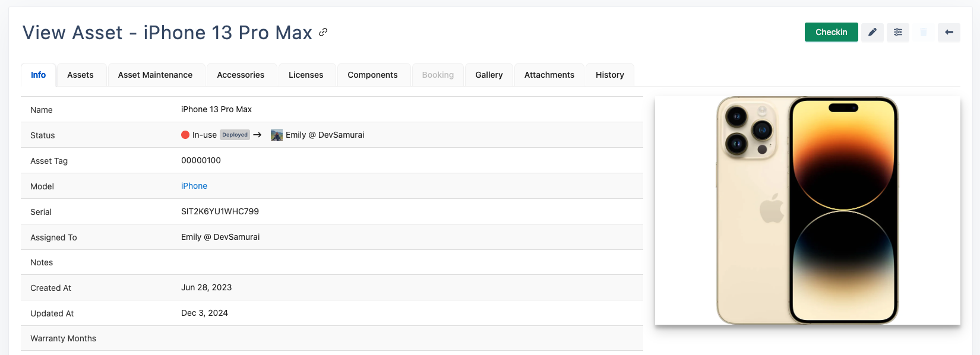The image size is (980, 355).
Task: Click Emily's avatar in the Status row
Action: tap(276, 135)
